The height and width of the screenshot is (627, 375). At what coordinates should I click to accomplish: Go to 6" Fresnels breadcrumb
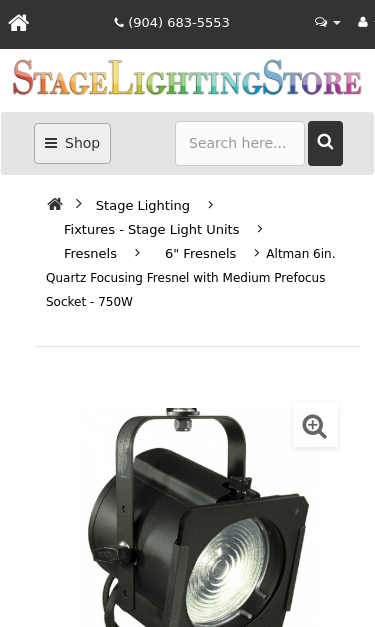pyautogui.click(x=201, y=254)
